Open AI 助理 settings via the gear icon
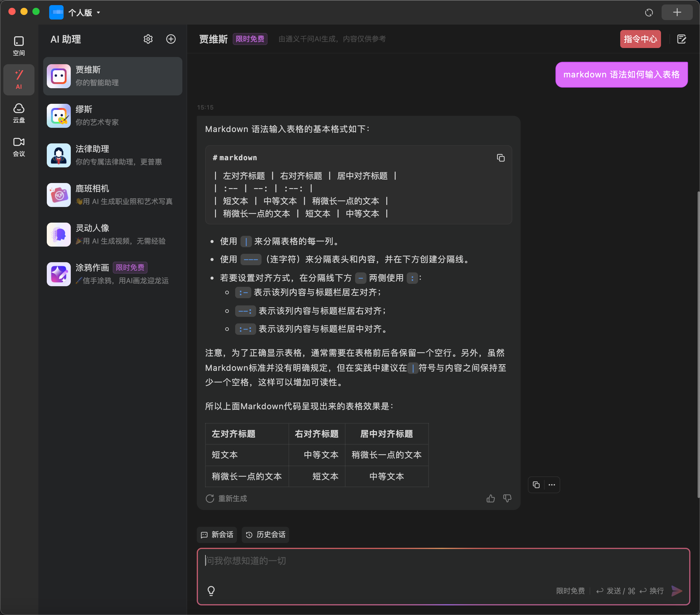 [148, 39]
